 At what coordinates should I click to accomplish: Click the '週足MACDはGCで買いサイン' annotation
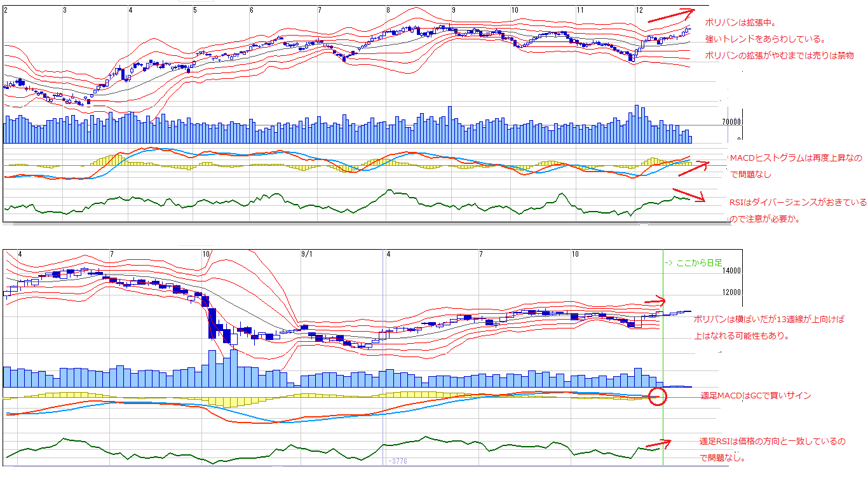pos(755,395)
